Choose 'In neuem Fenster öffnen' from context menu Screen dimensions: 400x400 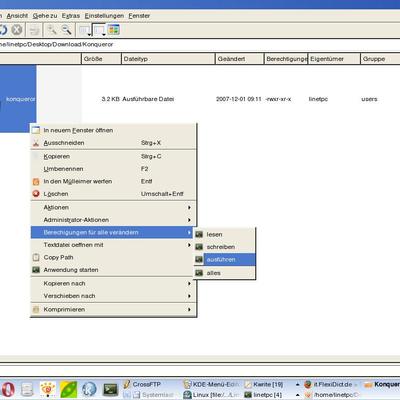113,130
